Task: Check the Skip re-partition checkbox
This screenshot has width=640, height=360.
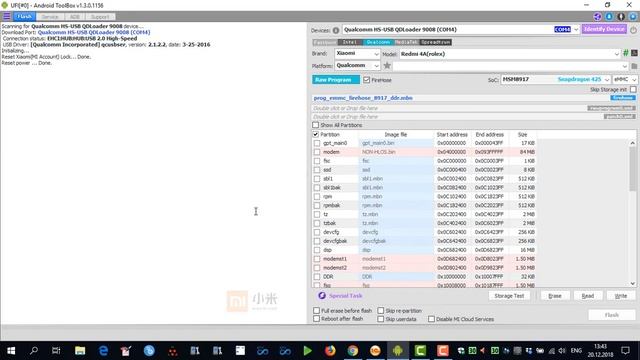Action: click(x=381, y=311)
